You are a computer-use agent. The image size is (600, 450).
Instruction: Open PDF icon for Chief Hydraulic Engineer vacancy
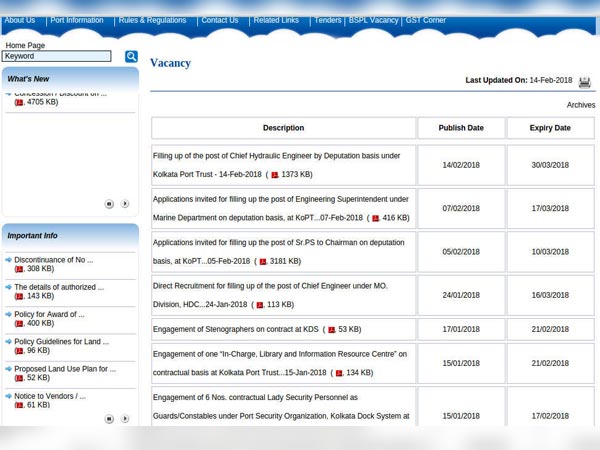(x=275, y=175)
